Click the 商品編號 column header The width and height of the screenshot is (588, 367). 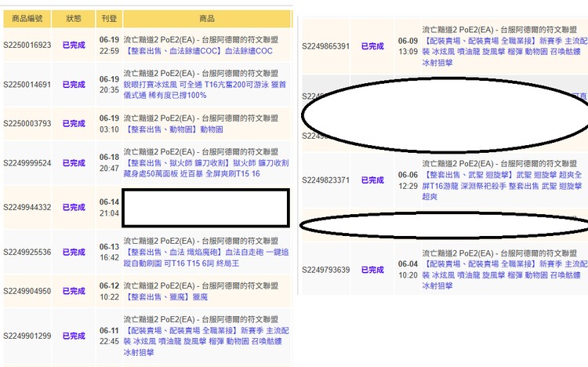27,18
